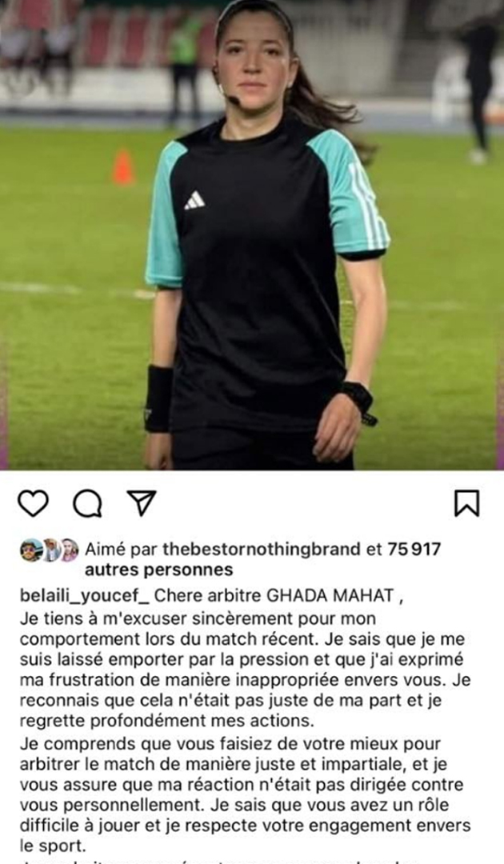504x864 pixels.
Task: Open comments via the speech bubble icon
Action: (x=87, y=503)
